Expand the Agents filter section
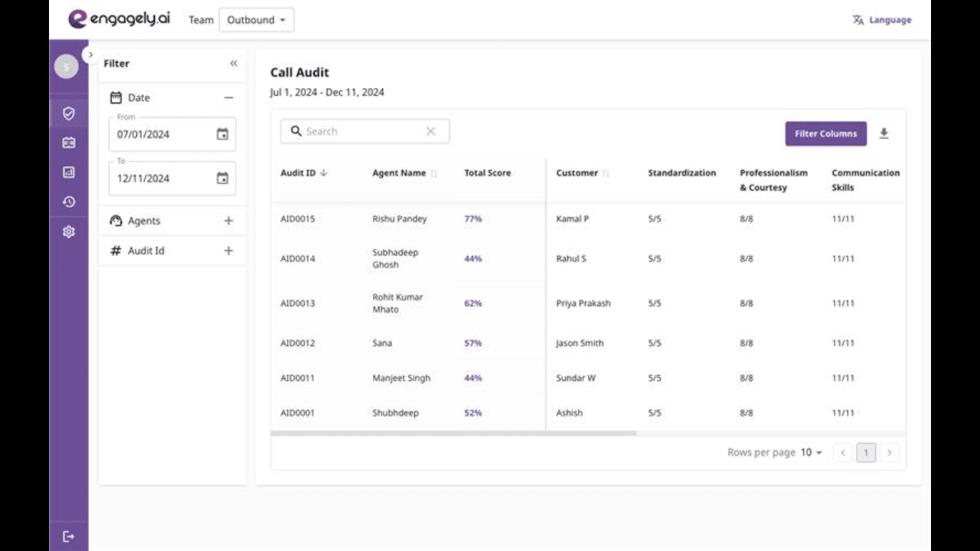The height and width of the screenshot is (551, 980). [228, 220]
